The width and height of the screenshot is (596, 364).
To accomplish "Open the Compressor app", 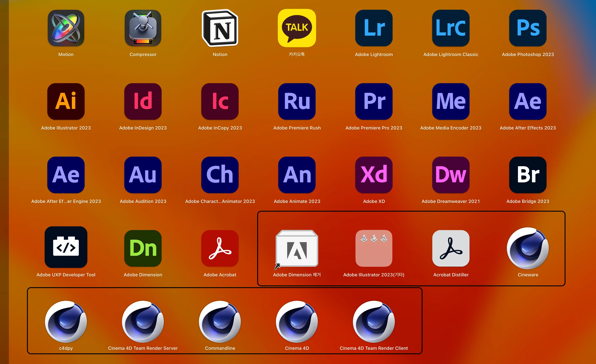I will click(143, 28).
